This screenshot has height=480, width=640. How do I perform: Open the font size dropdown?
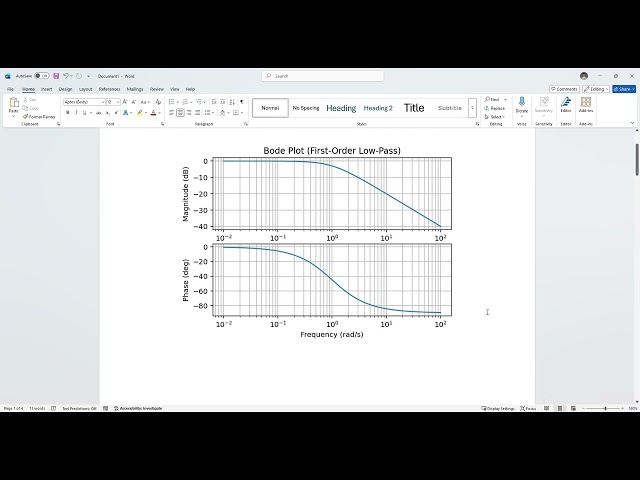[x=118, y=102]
